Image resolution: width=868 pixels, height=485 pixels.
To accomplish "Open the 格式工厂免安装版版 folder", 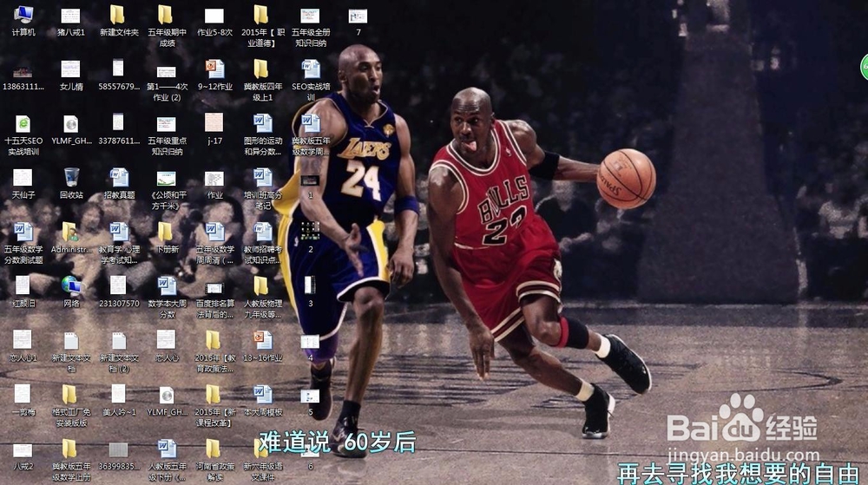I will [x=69, y=394].
